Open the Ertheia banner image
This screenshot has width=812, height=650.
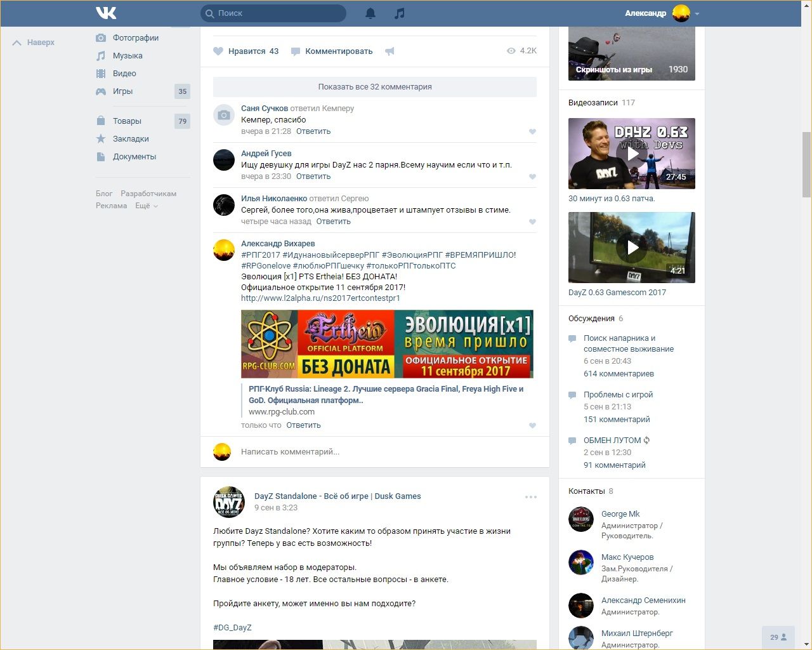387,344
